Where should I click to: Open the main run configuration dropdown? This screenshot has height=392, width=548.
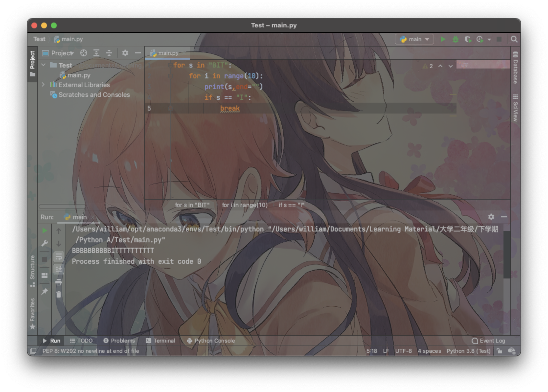tap(414, 39)
